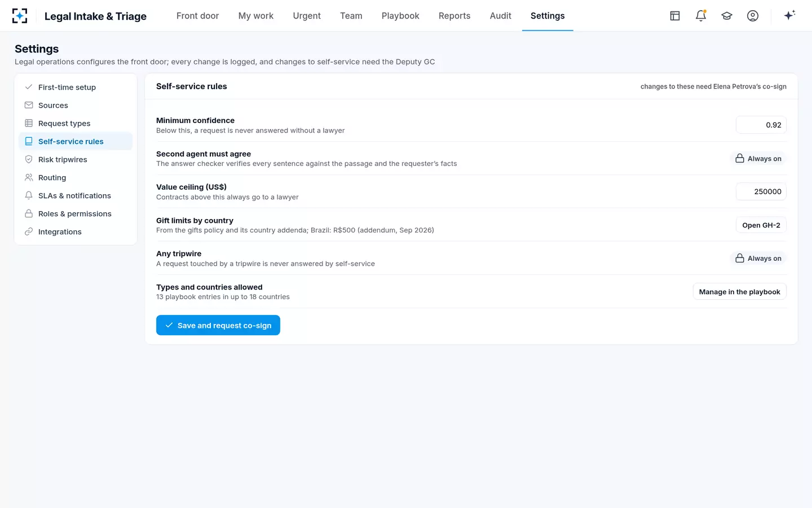812x508 pixels.
Task: Click Manage in the playbook
Action: (x=739, y=292)
